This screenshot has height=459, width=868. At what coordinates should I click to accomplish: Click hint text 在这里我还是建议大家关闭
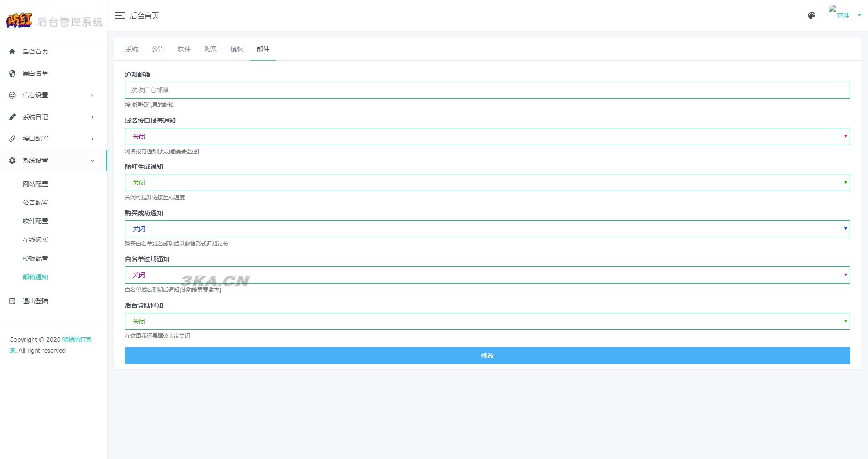[158, 336]
